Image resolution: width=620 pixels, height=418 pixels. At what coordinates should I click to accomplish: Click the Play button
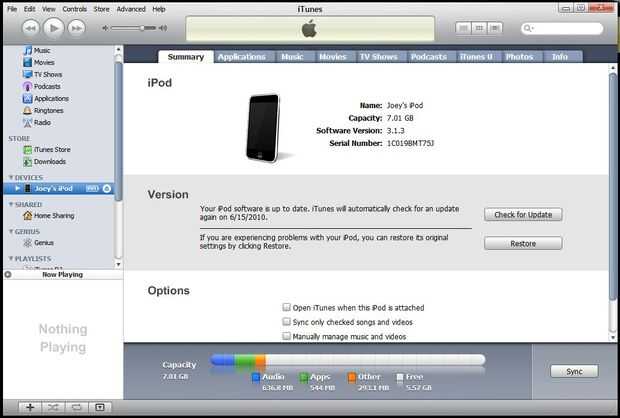53,28
